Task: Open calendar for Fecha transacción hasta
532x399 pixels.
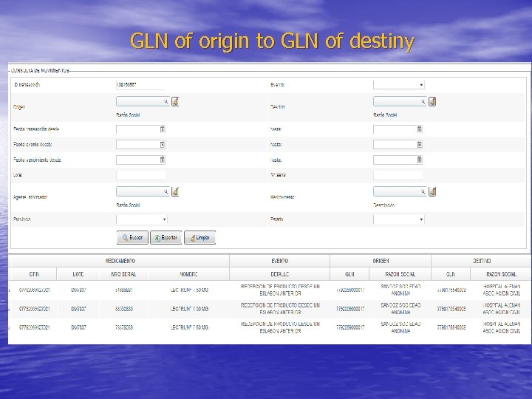Action: (x=420, y=129)
